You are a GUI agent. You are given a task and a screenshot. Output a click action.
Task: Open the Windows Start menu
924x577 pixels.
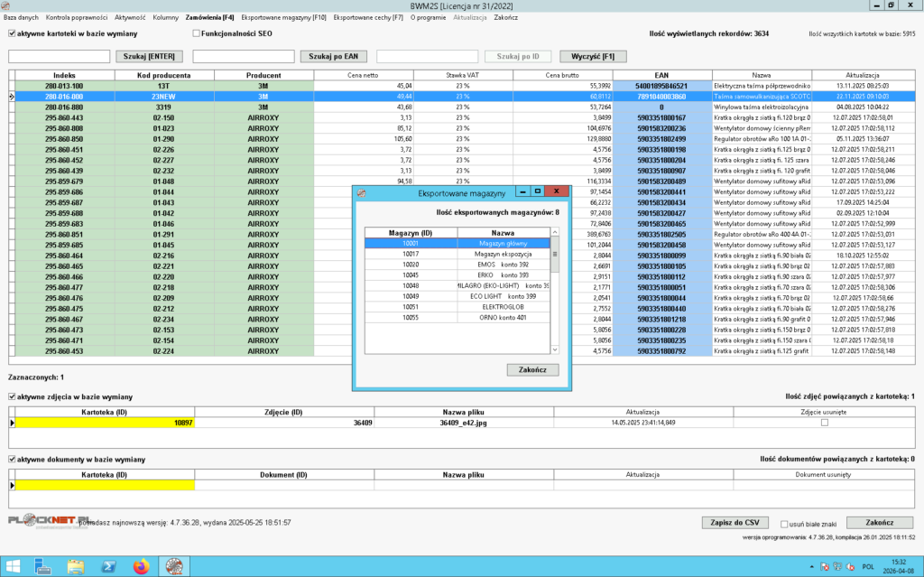(12, 566)
